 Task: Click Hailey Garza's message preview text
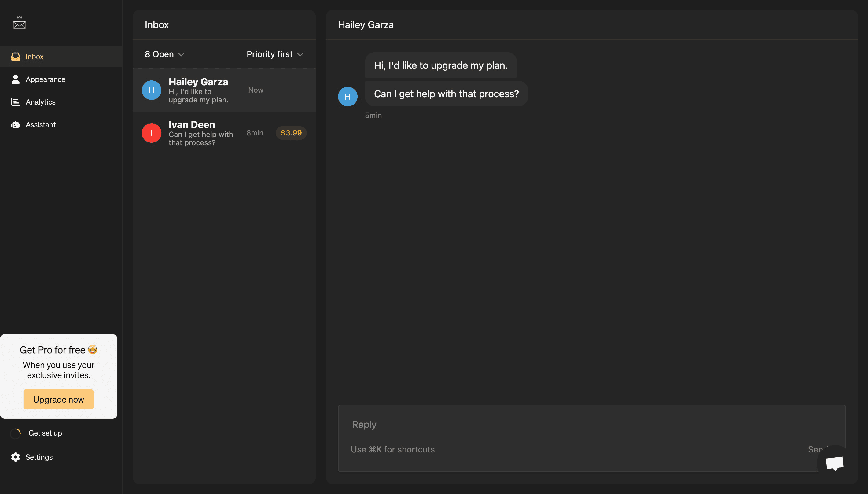(198, 96)
